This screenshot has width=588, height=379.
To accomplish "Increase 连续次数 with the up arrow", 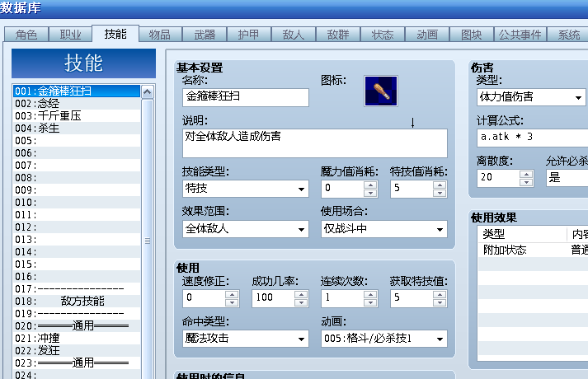I will coord(370,294).
